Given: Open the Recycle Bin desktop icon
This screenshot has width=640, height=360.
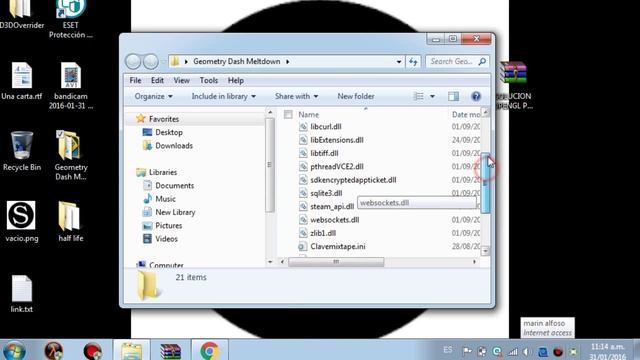Looking at the screenshot, I should pos(22,151).
